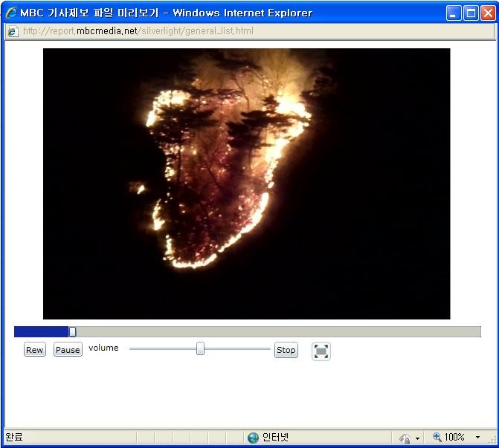Click Internet Explorer logo in title bar

pos(11,13)
